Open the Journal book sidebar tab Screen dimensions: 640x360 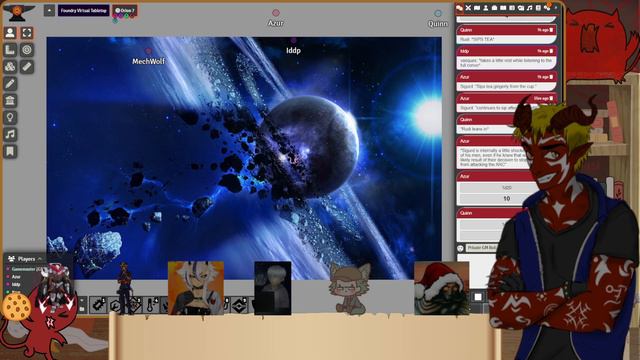pos(503,8)
